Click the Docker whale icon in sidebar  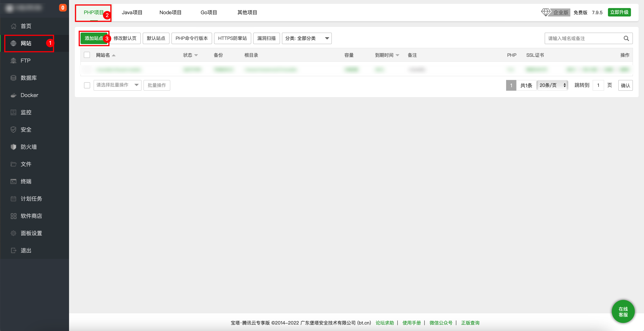(13, 95)
